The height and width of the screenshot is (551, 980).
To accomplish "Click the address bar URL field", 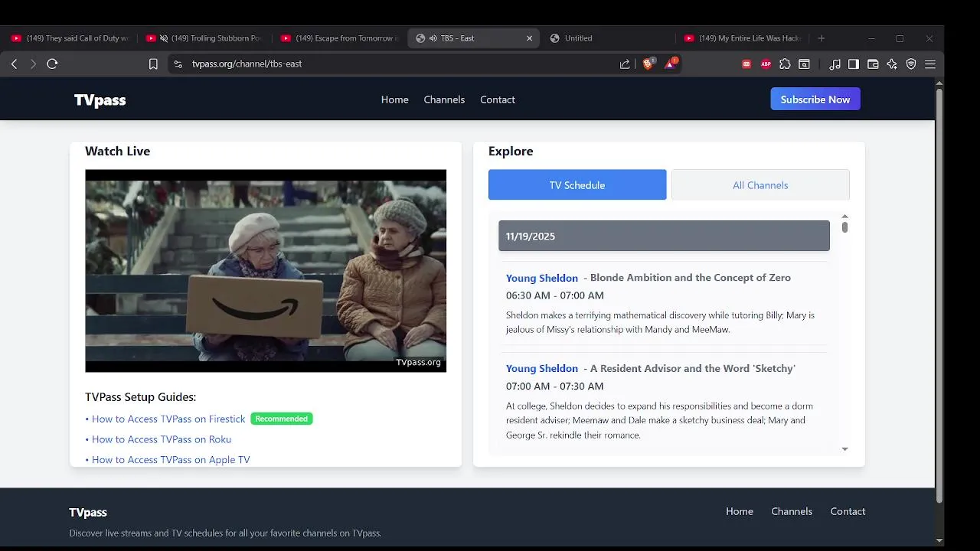I will (x=398, y=64).
